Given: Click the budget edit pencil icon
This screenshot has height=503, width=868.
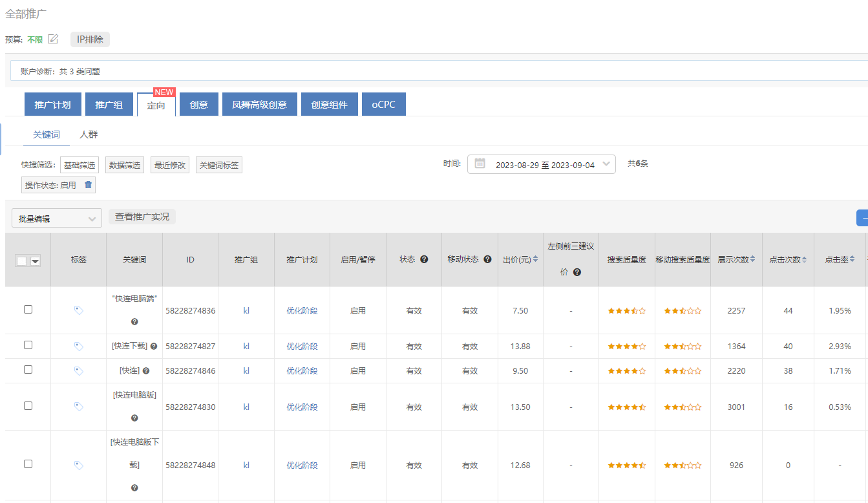Looking at the screenshot, I should (53, 39).
